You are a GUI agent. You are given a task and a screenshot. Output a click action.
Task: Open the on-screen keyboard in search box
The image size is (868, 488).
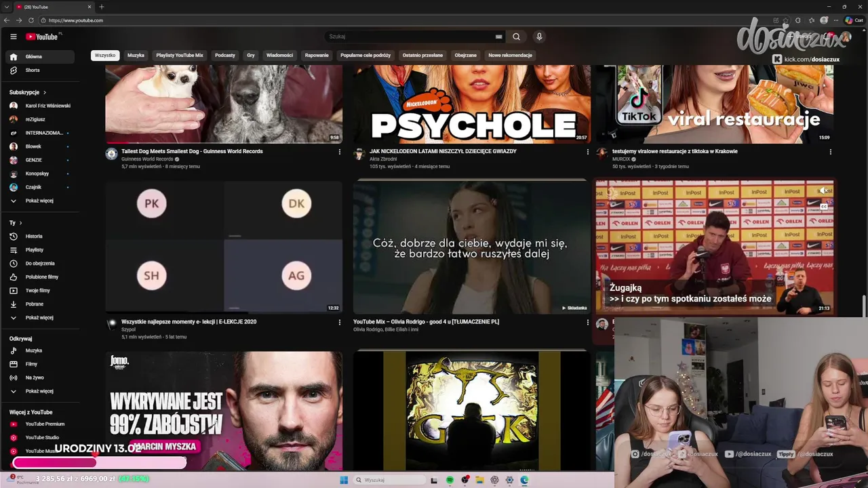[499, 37]
